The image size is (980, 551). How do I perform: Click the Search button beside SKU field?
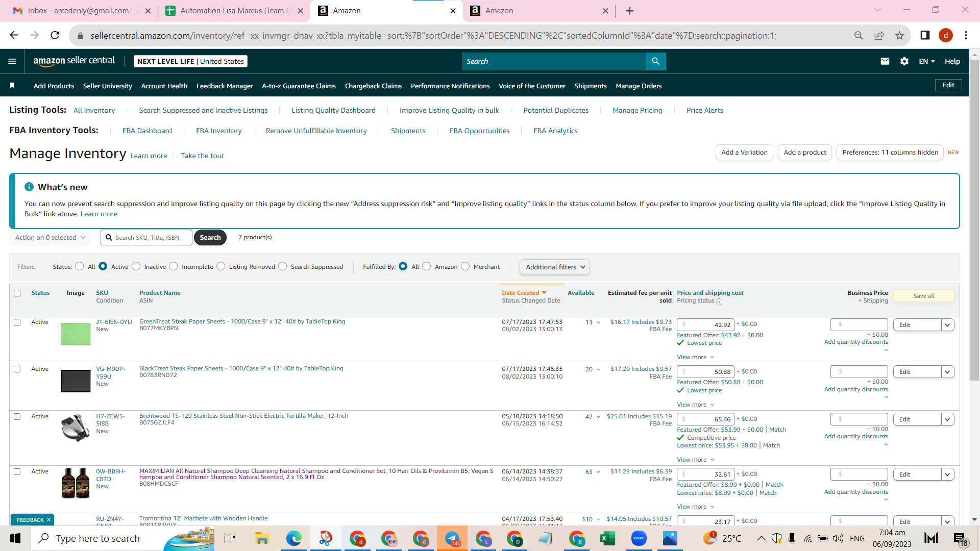(x=210, y=238)
